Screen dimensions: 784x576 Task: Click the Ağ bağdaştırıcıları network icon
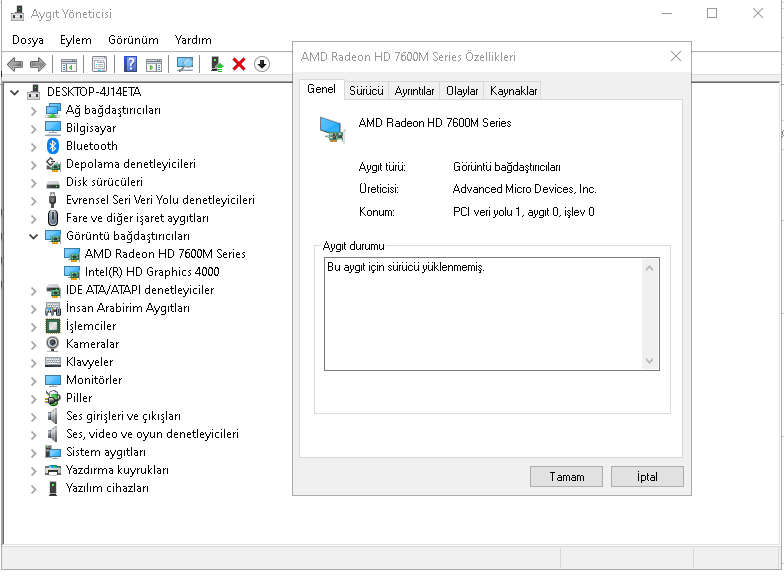(x=52, y=110)
